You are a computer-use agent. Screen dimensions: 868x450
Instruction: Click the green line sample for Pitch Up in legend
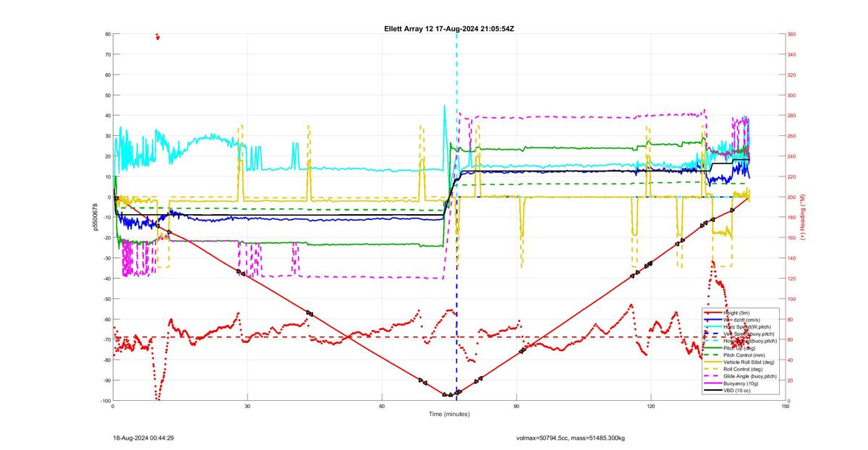pyautogui.click(x=713, y=348)
